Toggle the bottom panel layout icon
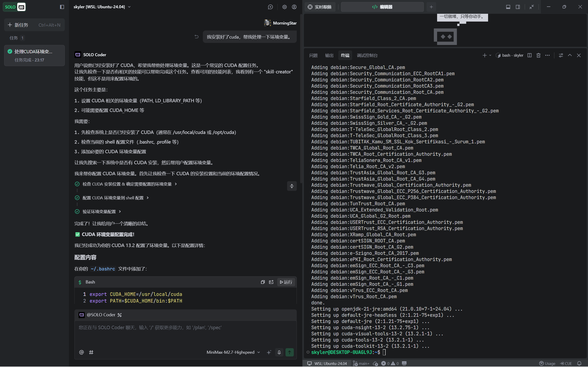This screenshot has width=588, height=367. 508,7
